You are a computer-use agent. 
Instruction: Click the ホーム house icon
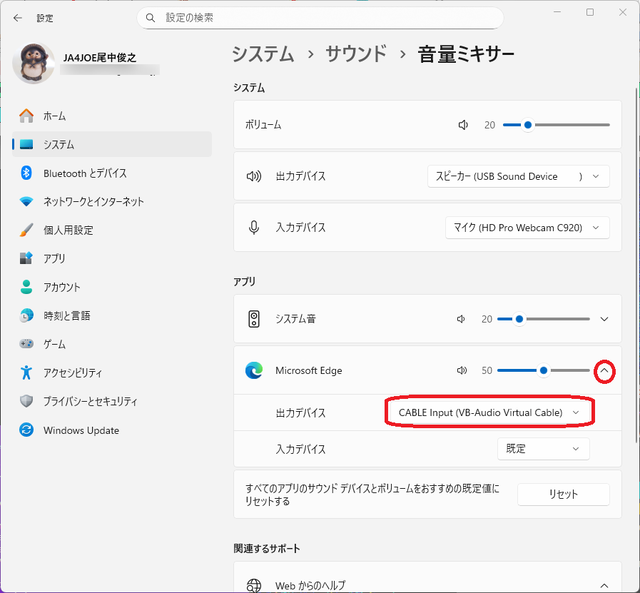pos(27,116)
